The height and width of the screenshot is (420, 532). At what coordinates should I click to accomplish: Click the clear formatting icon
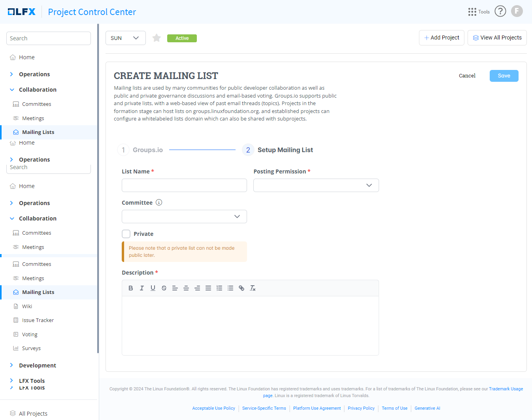253,288
